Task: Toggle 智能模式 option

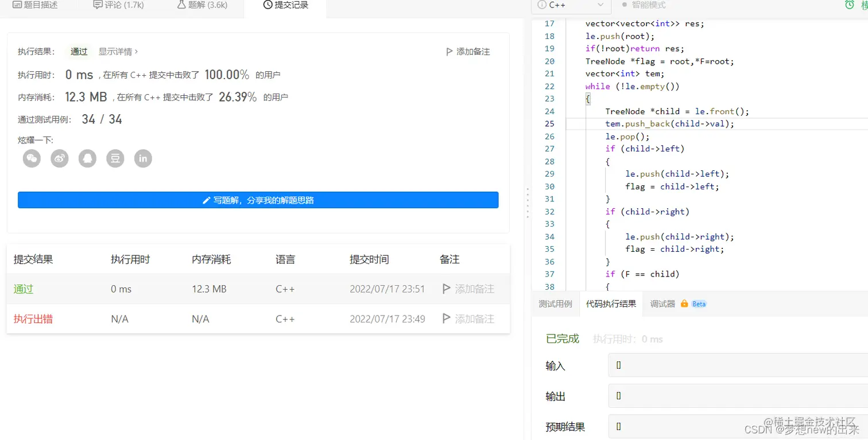Action: click(644, 5)
